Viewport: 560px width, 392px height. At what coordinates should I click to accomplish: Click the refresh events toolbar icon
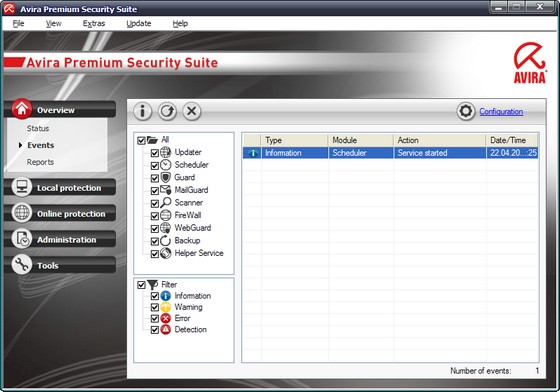167,111
